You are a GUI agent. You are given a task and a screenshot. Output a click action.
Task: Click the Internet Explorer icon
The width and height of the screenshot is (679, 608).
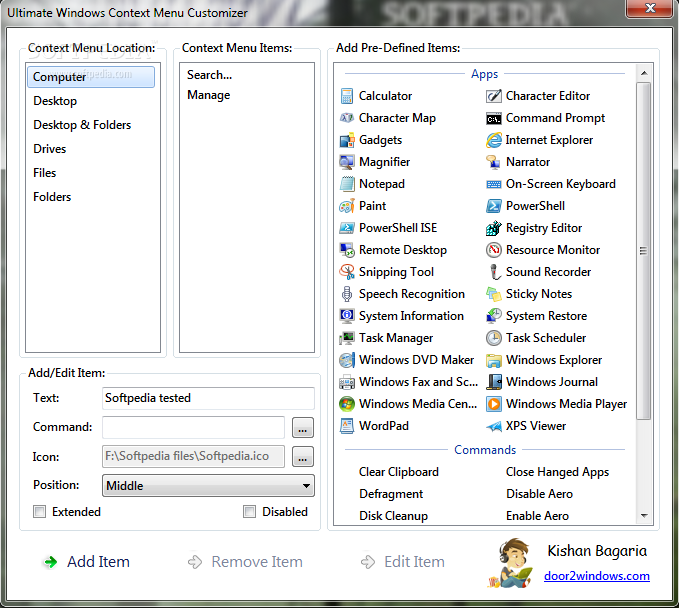(x=494, y=140)
